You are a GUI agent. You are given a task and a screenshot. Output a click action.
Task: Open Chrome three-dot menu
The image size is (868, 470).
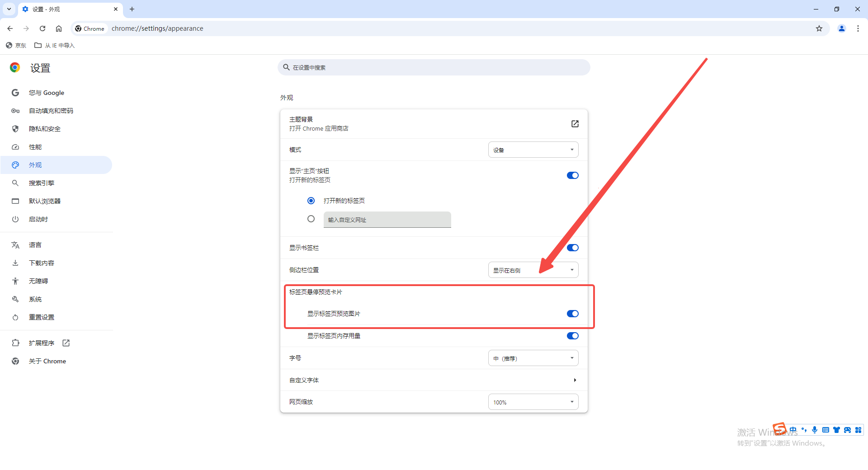point(858,28)
